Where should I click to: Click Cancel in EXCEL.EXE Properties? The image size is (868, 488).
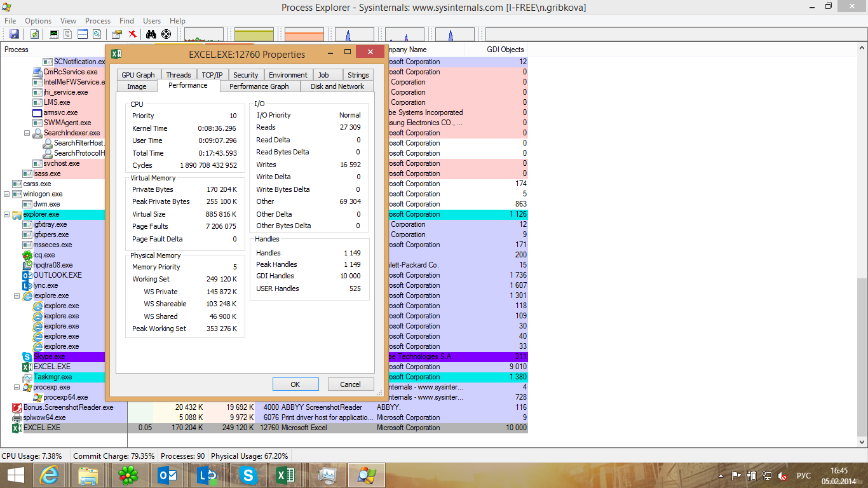coord(350,384)
